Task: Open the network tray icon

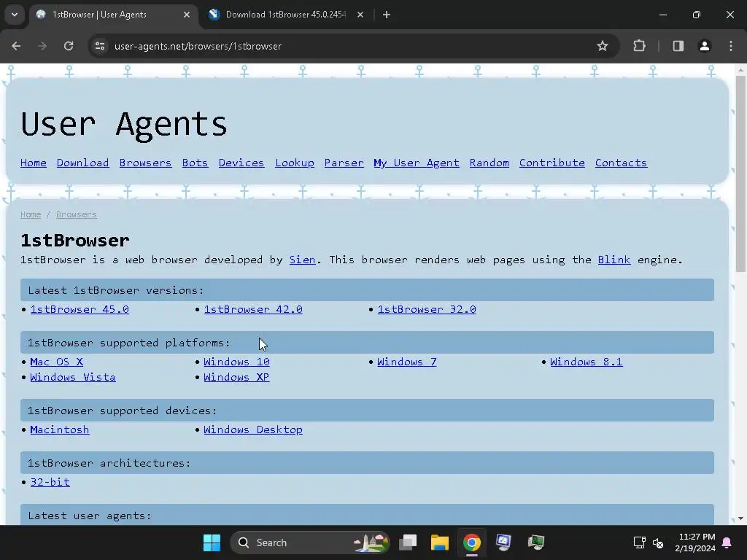Action: coord(639,542)
